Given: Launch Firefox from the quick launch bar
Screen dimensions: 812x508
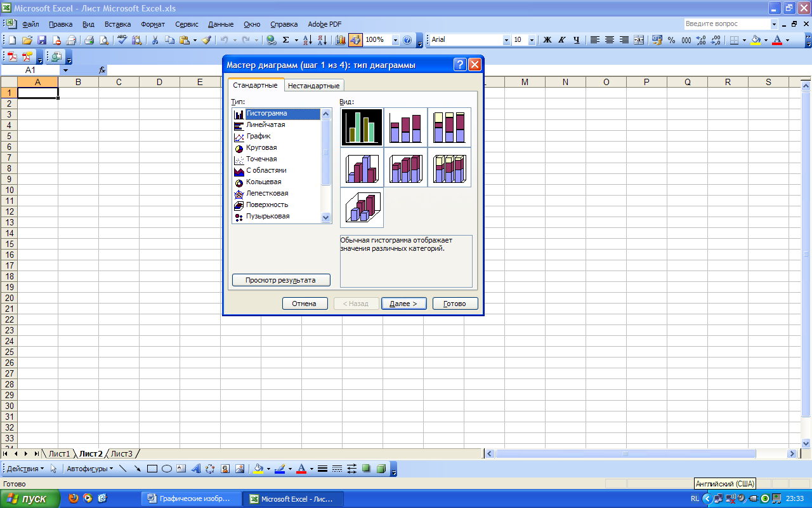Looking at the screenshot, I should coord(74,498).
